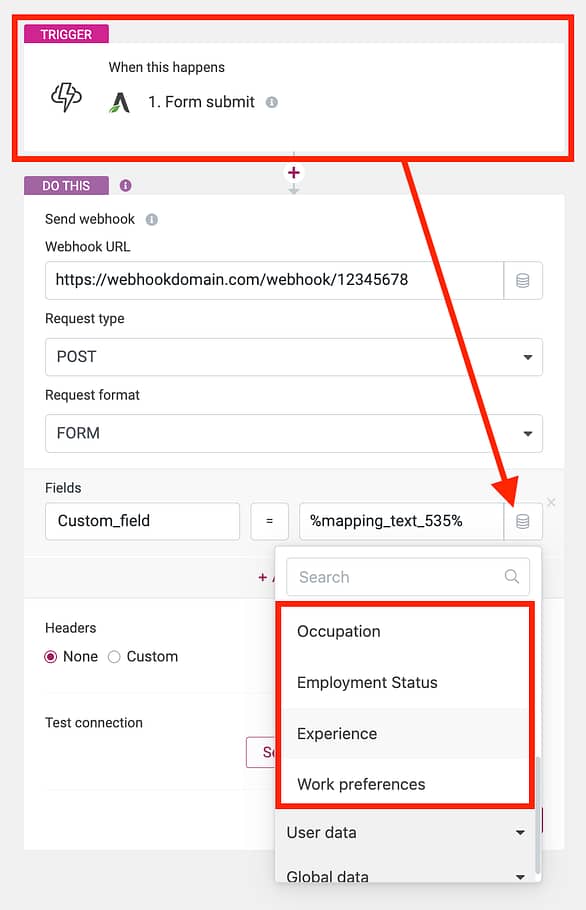586x910 pixels.
Task: Expand the Global data section
Action: coord(406,875)
